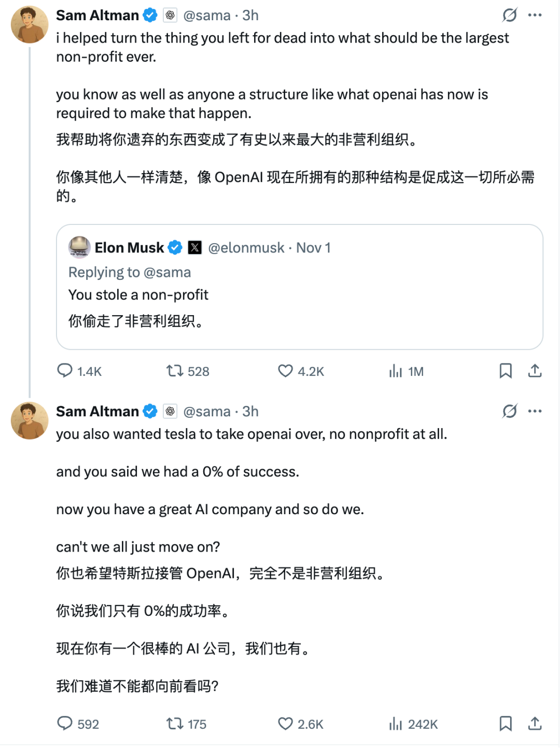Image resolution: width=560 pixels, height=748 pixels.
Task: Open Grok icon on second tweet
Action: (510, 411)
